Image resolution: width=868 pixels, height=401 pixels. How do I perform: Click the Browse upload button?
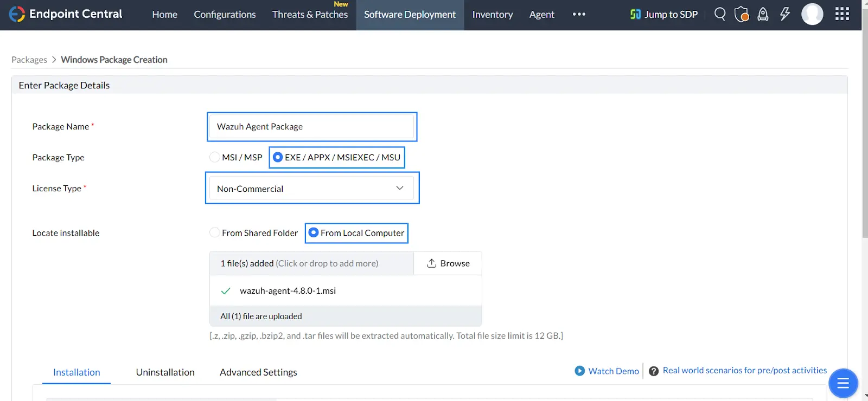(x=448, y=263)
